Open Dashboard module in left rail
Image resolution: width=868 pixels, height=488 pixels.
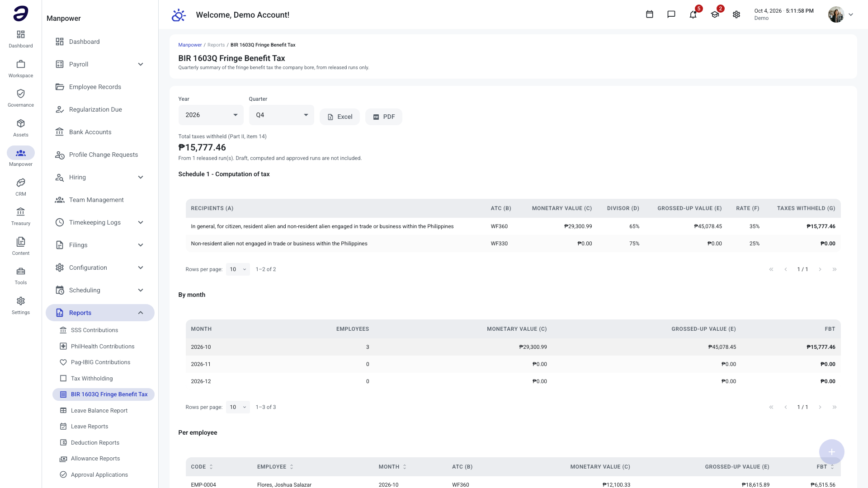[x=21, y=39]
